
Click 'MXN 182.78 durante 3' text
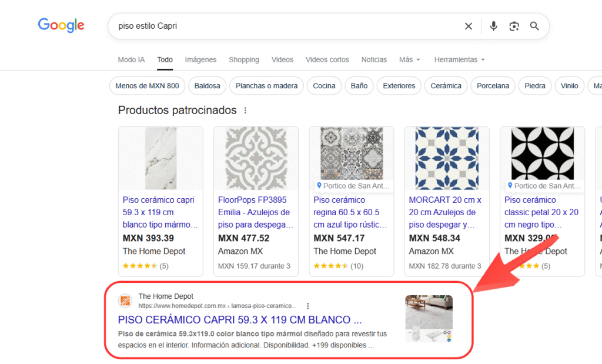pyautogui.click(x=445, y=266)
